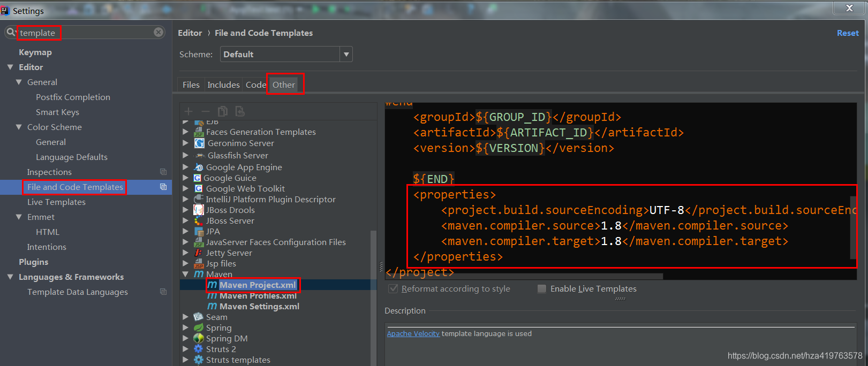Click the copy template icon
The width and height of the screenshot is (868, 366).
223,111
